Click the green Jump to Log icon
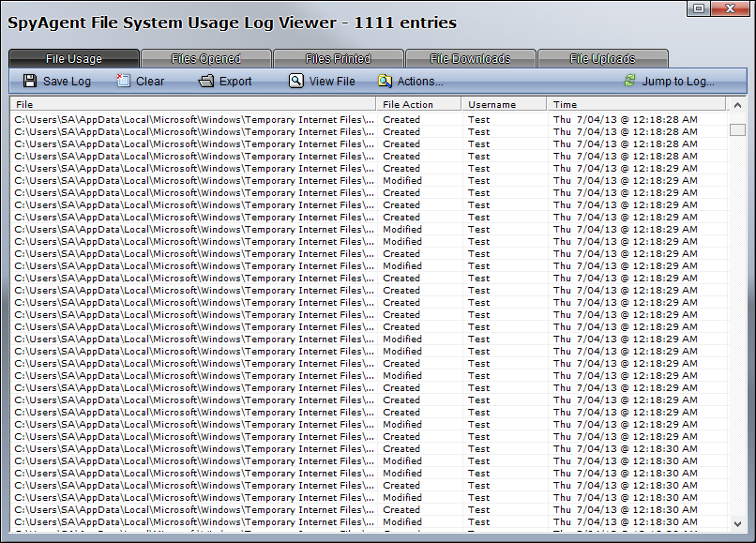 [629, 82]
